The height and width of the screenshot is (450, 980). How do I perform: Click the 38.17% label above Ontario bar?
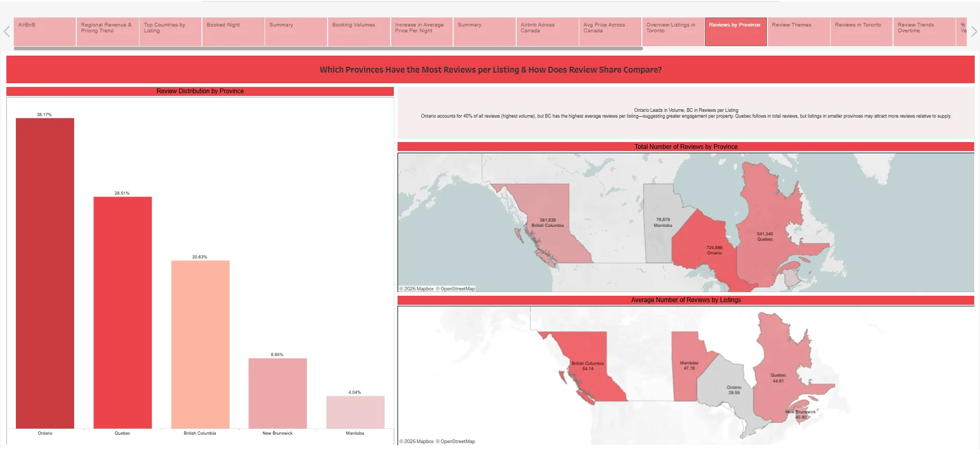[x=45, y=114]
